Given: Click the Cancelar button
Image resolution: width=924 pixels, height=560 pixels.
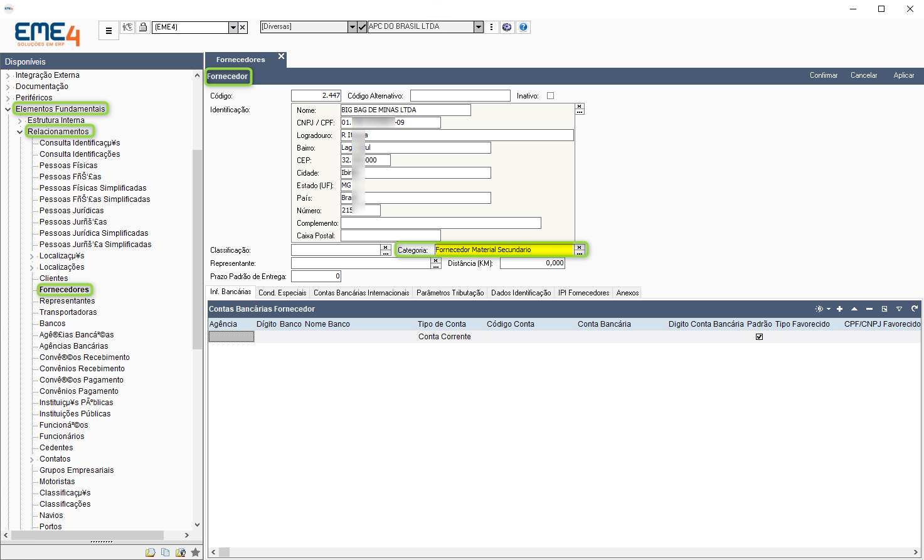Looking at the screenshot, I should [864, 75].
